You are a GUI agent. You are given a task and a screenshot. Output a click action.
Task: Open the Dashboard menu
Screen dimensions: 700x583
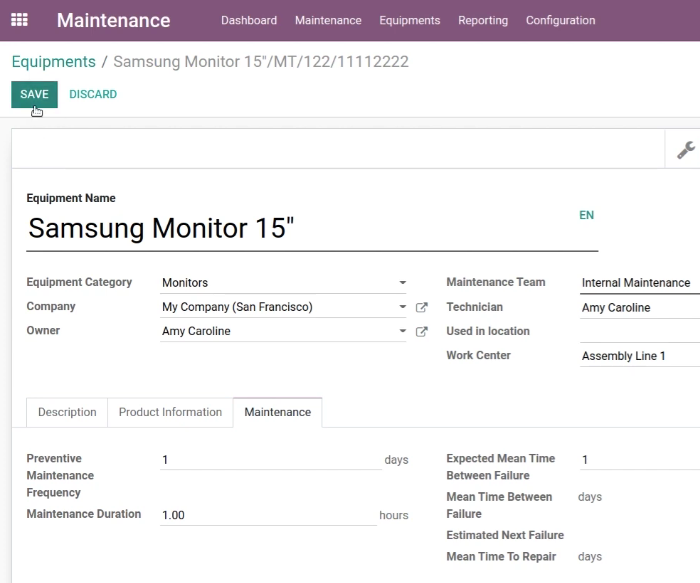249,20
